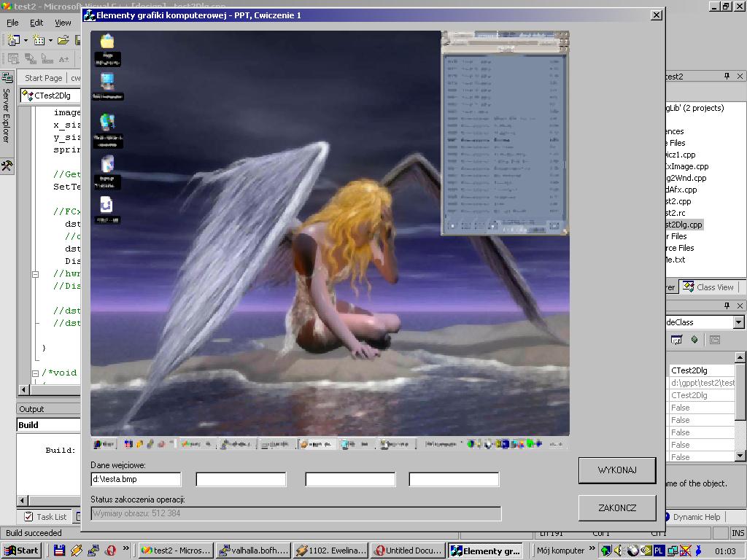Image resolution: width=747 pixels, height=560 pixels.
Task: Collapse the code outline box near /*void
Action: click(x=34, y=373)
